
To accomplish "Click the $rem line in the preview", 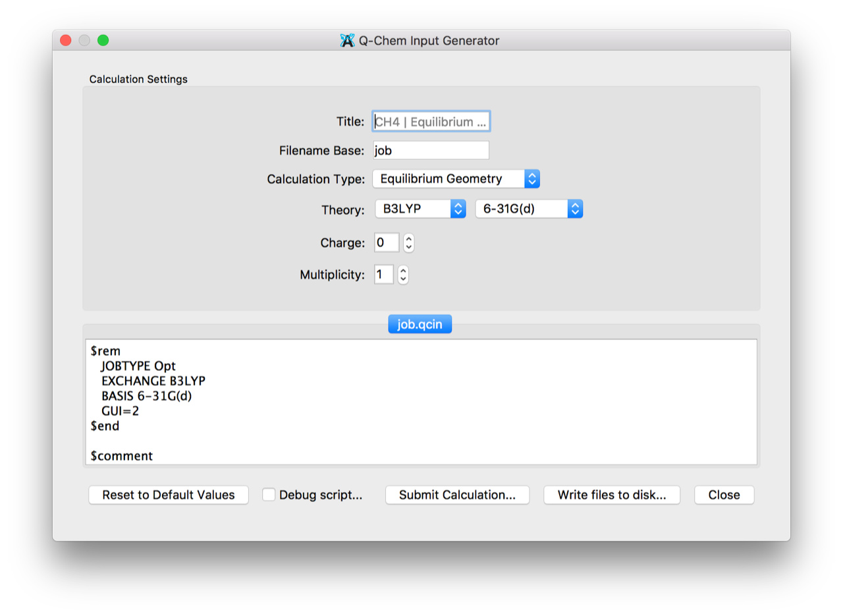I will coord(105,350).
